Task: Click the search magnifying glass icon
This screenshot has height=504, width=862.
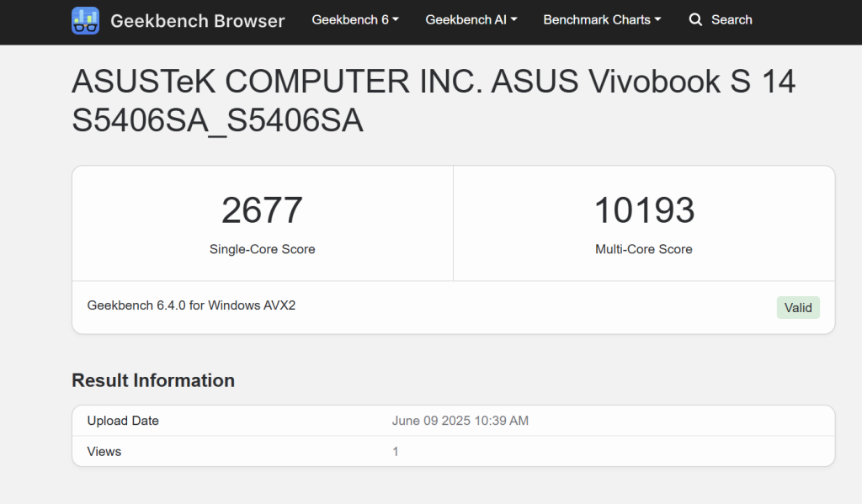Action: (695, 19)
